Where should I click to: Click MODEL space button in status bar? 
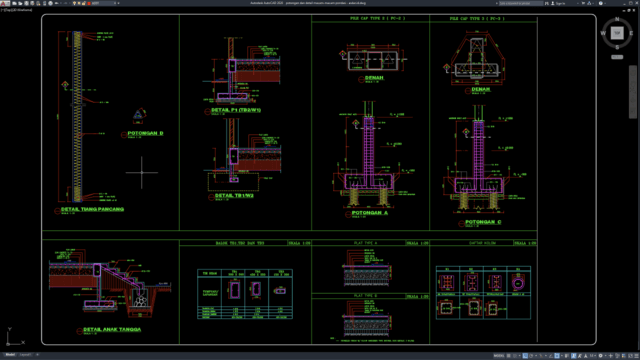coord(499,356)
